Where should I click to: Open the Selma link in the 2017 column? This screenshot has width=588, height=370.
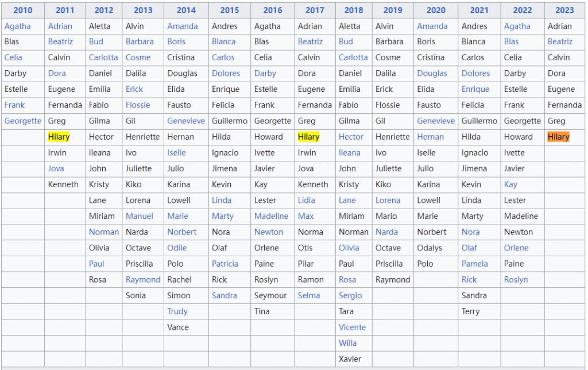[x=309, y=295]
